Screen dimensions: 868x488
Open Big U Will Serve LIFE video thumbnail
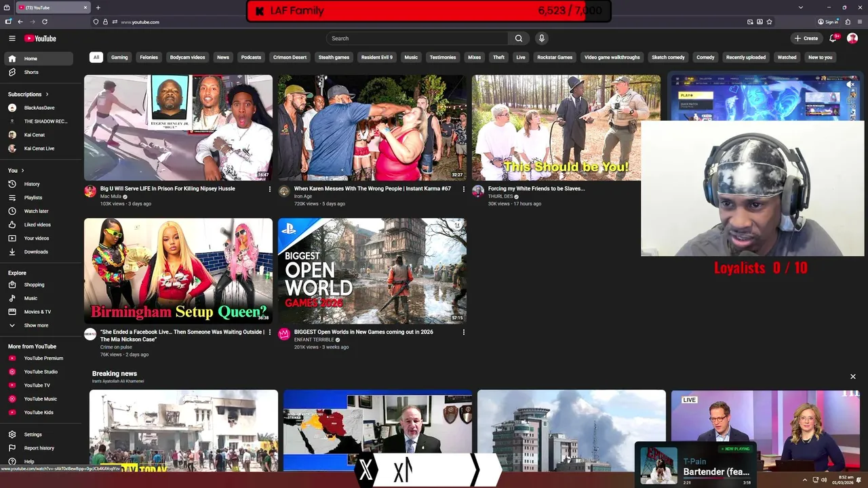pyautogui.click(x=178, y=127)
